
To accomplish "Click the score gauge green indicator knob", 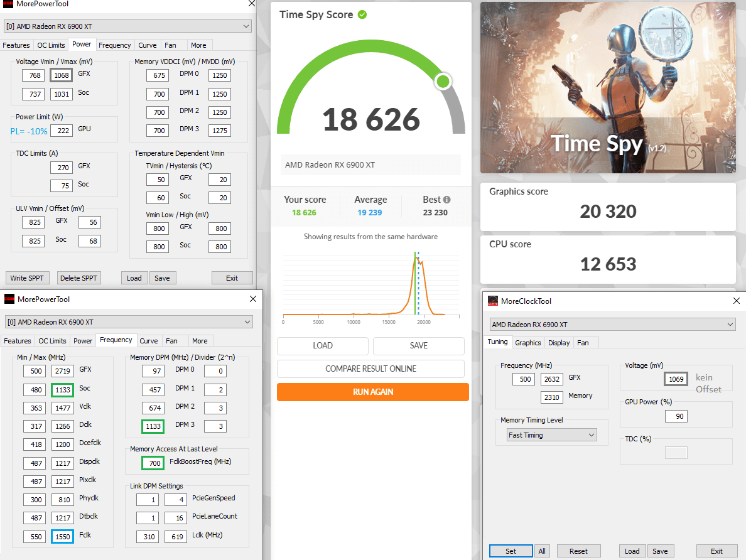I will [443, 82].
